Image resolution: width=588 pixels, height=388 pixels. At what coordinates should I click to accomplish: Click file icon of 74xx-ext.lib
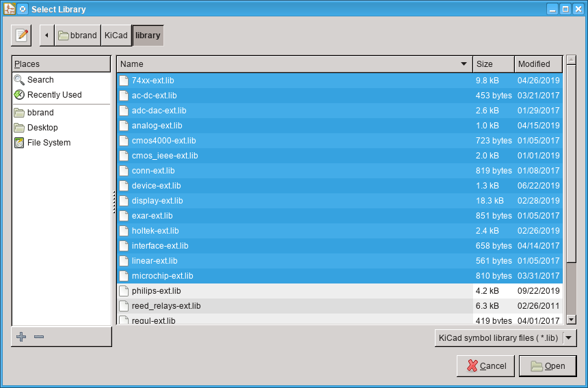124,81
